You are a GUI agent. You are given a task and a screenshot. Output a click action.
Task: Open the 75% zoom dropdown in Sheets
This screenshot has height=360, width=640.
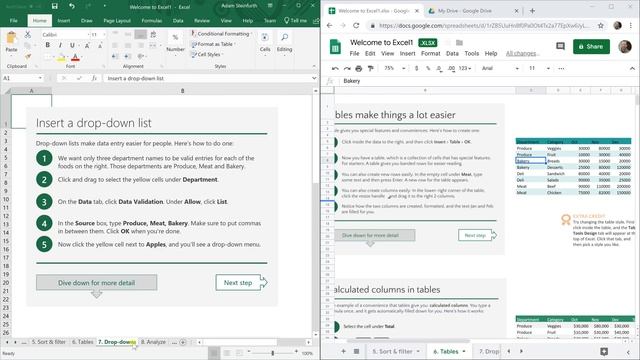coord(395,68)
